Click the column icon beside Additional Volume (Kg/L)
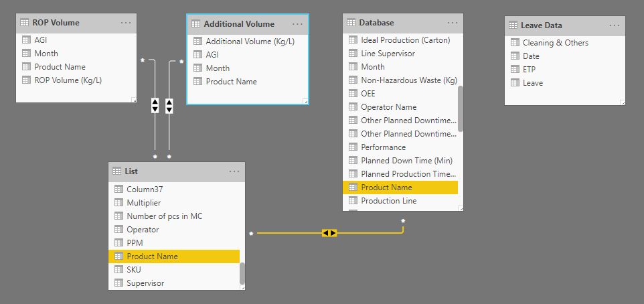 (197, 41)
